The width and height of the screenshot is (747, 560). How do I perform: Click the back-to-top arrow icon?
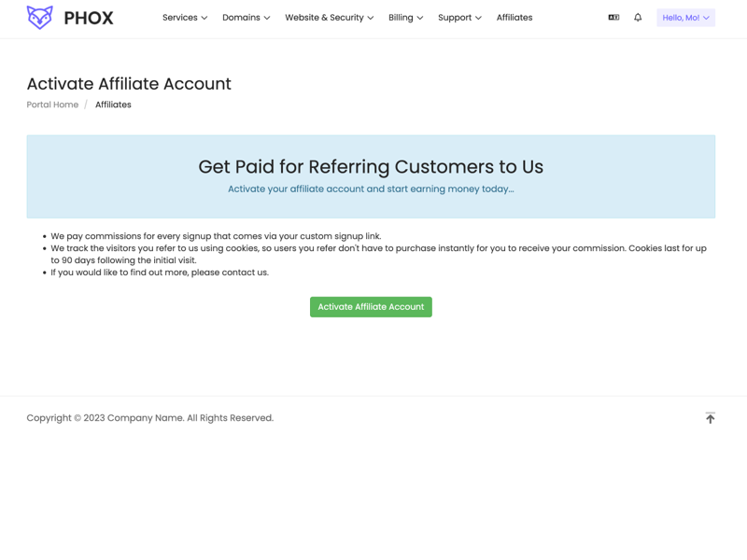[x=711, y=418]
